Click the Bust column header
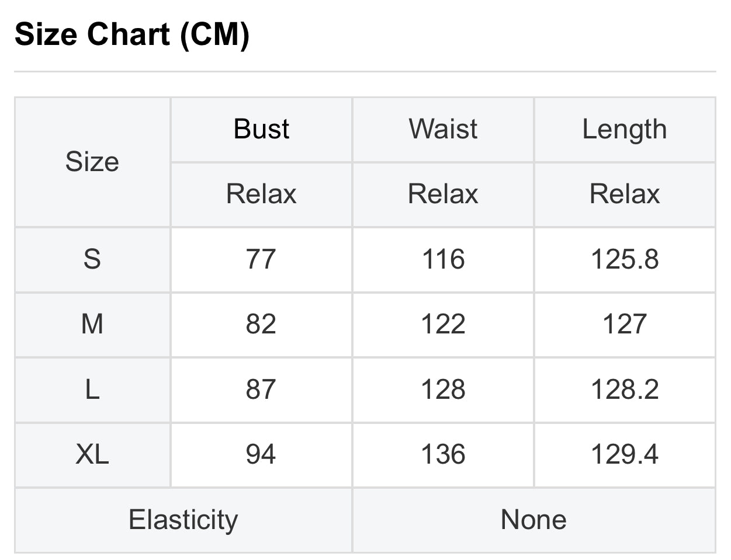This screenshot has width=731, height=560. point(261,129)
